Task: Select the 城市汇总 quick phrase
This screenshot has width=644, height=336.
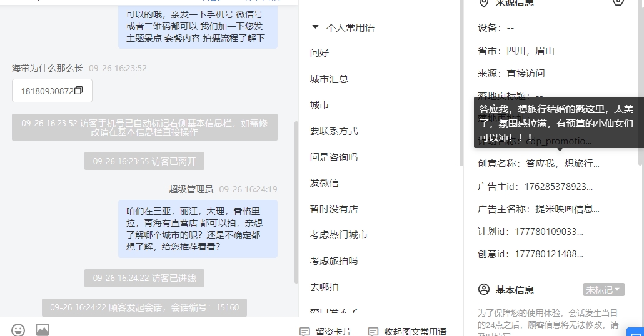Action: 329,79
